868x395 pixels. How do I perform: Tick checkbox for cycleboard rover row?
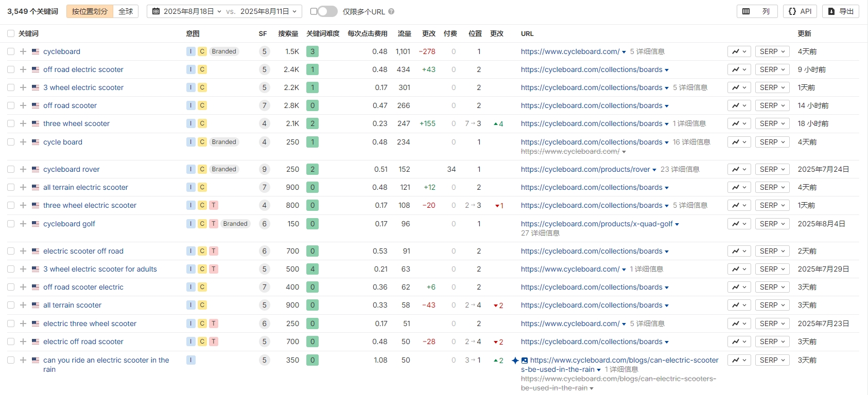11,169
